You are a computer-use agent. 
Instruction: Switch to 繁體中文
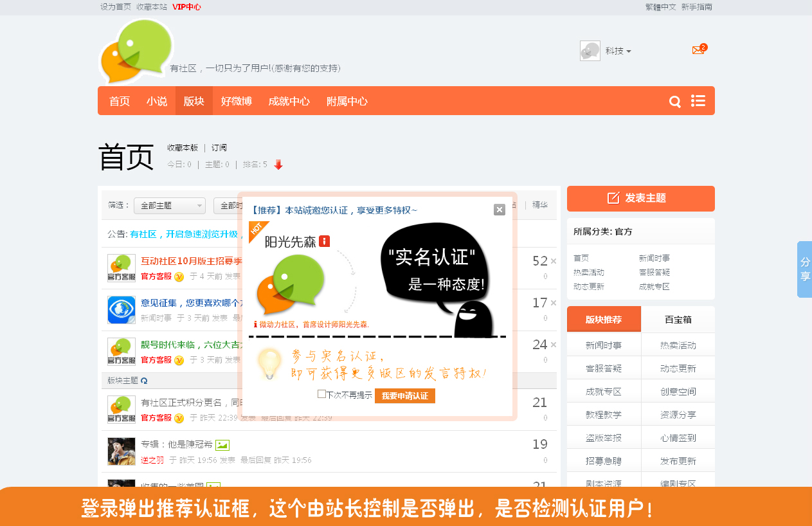click(x=661, y=7)
